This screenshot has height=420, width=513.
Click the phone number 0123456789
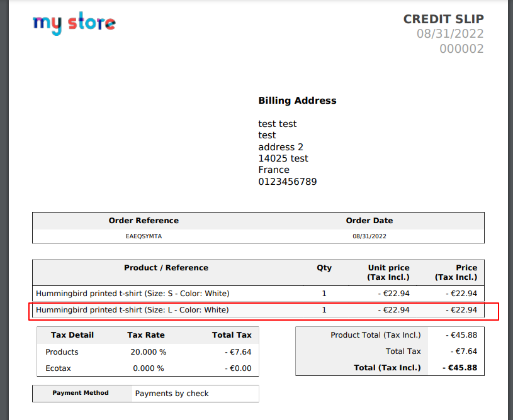[x=287, y=182]
